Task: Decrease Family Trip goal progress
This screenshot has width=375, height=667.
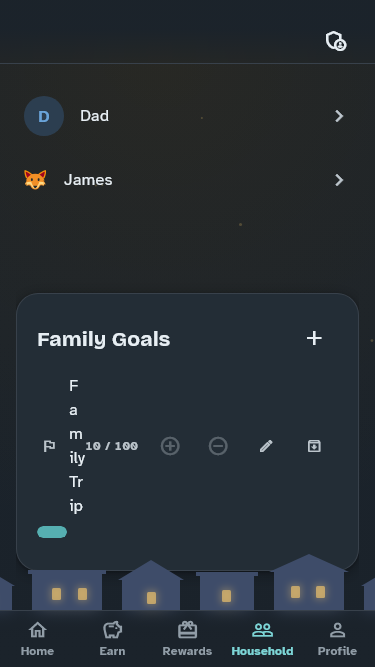Action: click(x=218, y=446)
